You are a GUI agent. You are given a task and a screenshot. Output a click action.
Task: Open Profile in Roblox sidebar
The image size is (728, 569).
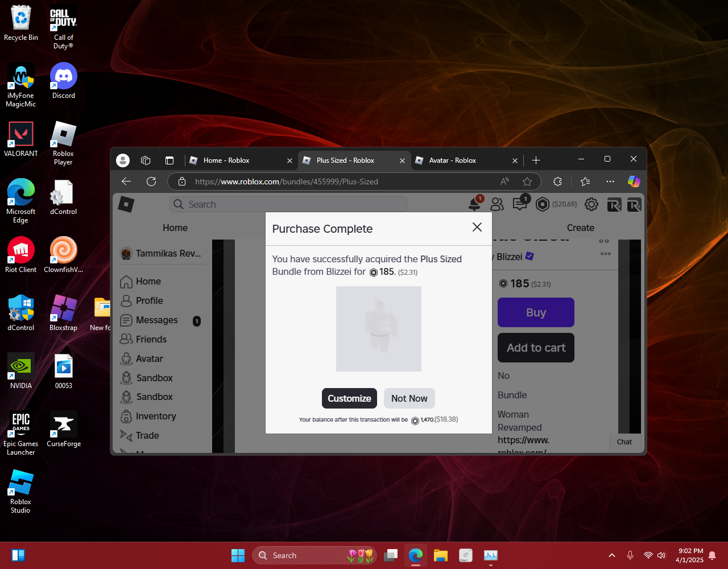coord(149,300)
